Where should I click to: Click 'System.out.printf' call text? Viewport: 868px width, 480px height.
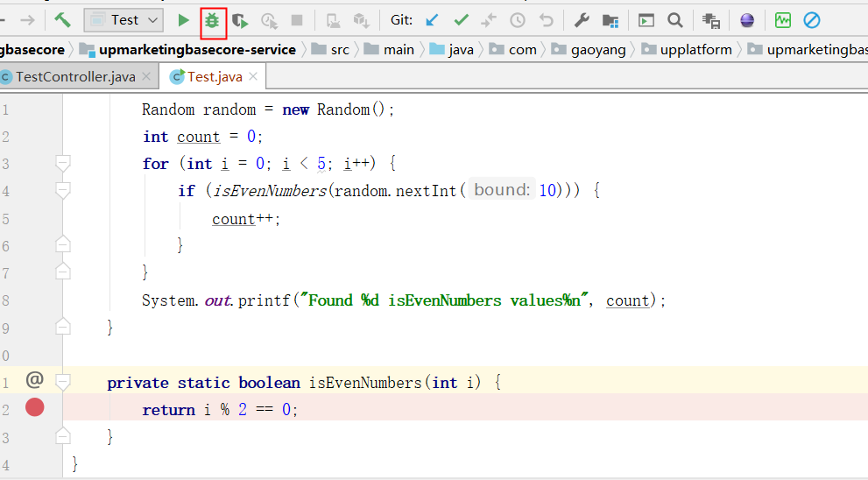[215, 300]
